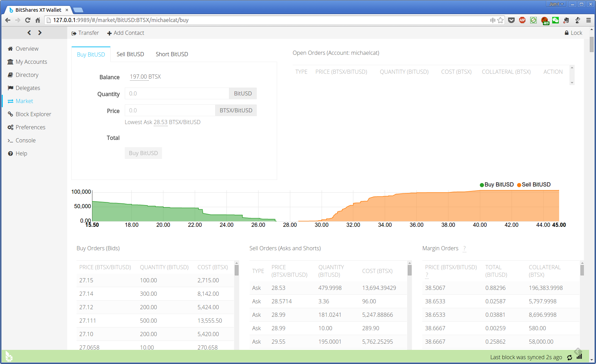Click the Quantity input field
596x364 pixels.
pos(177,93)
